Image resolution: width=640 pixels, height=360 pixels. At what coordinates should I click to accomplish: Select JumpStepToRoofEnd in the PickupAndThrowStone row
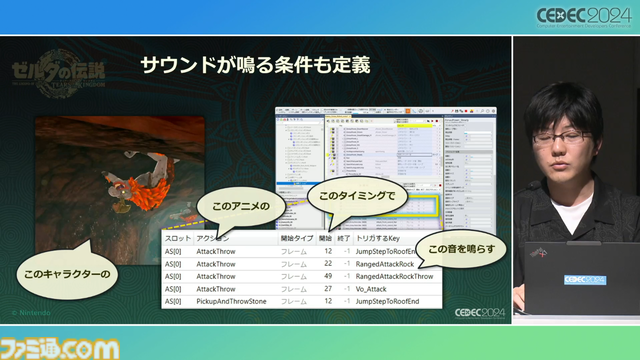[x=387, y=301]
